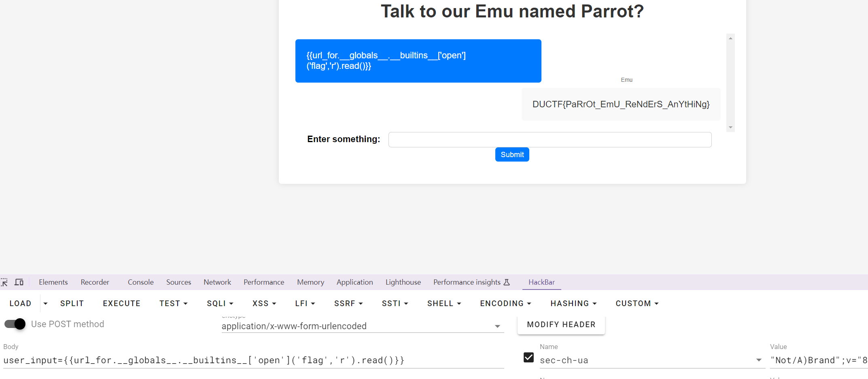Click the Emu sender label
The width and height of the screenshot is (868, 379).
point(626,80)
